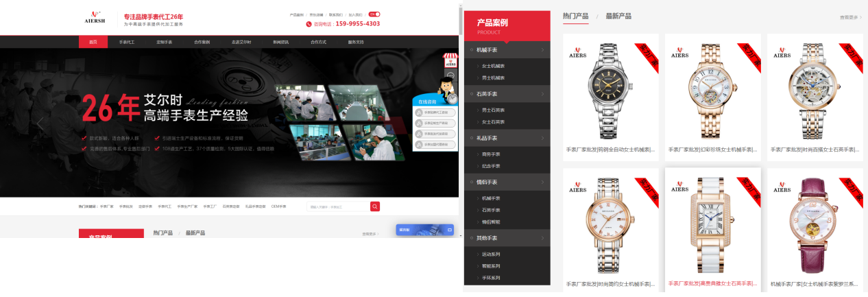The image size is (868, 297).
Task: Click the search keyword input field
Action: (337, 206)
